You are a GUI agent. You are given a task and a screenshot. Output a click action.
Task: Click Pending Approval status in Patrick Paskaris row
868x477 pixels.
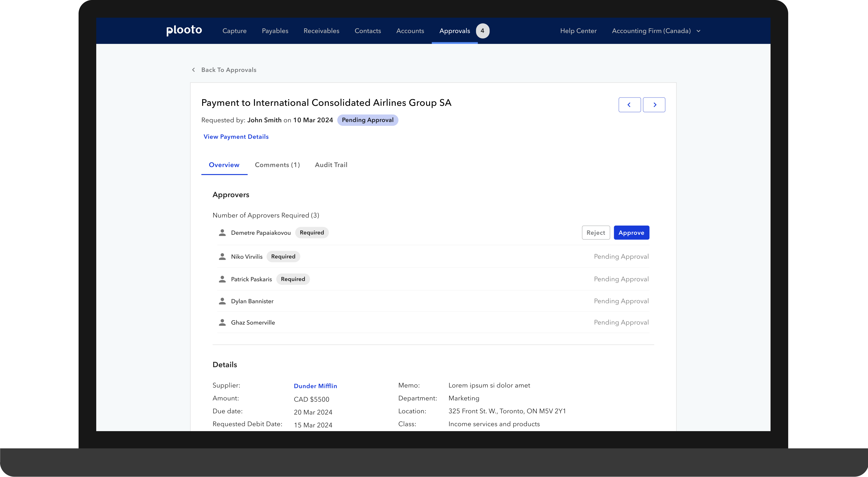coord(621,279)
